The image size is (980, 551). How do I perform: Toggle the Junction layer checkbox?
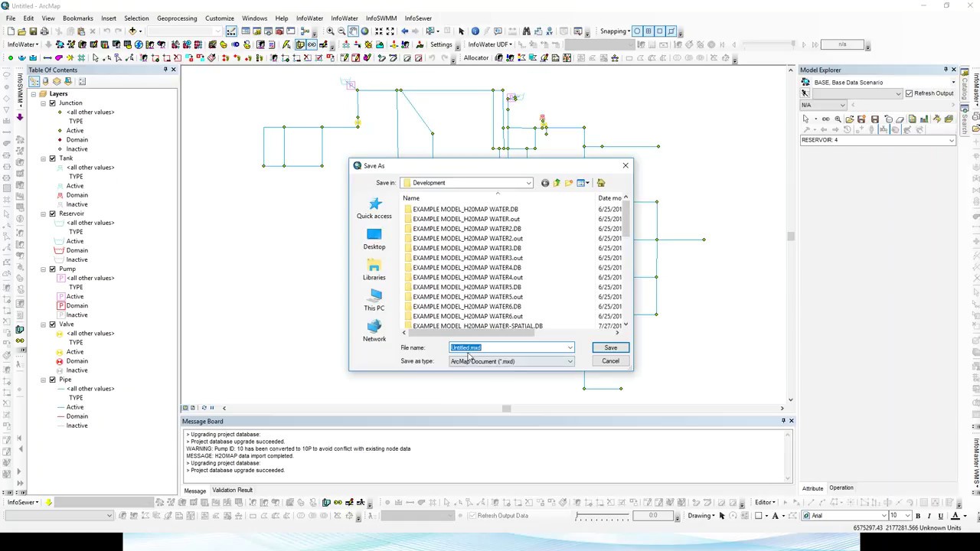tap(52, 103)
